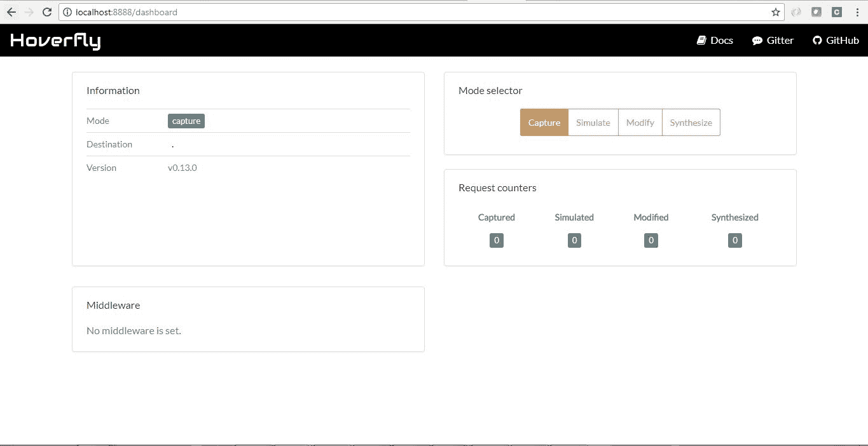Click the 'capture' mode badge in Information
This screenshot has height=446, width=868.
[x=186, y=121]
